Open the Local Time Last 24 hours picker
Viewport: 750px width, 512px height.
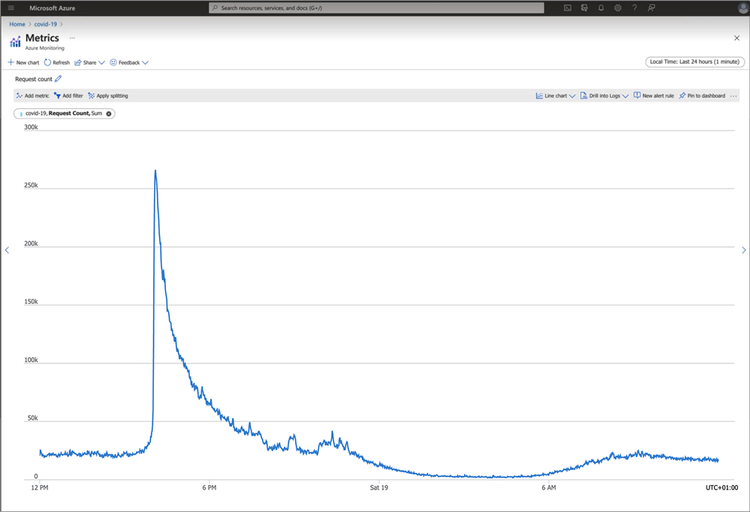[x=695, y=62]
